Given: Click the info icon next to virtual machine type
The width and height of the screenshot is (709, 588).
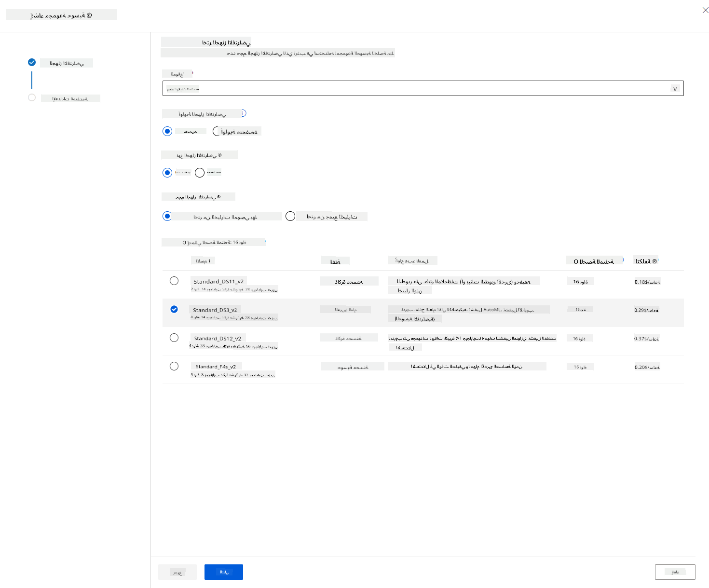Looking at the screenshot, I should tap(219, 155).
